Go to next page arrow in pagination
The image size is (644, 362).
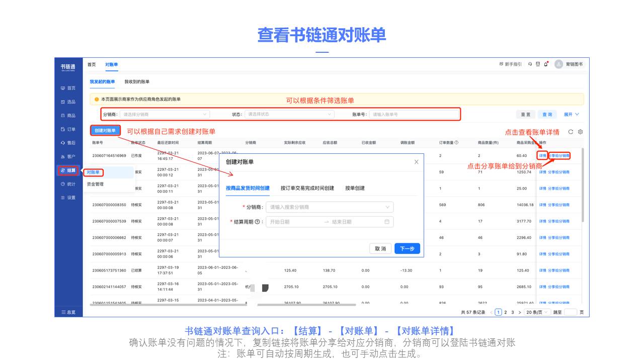coord(520,312)
